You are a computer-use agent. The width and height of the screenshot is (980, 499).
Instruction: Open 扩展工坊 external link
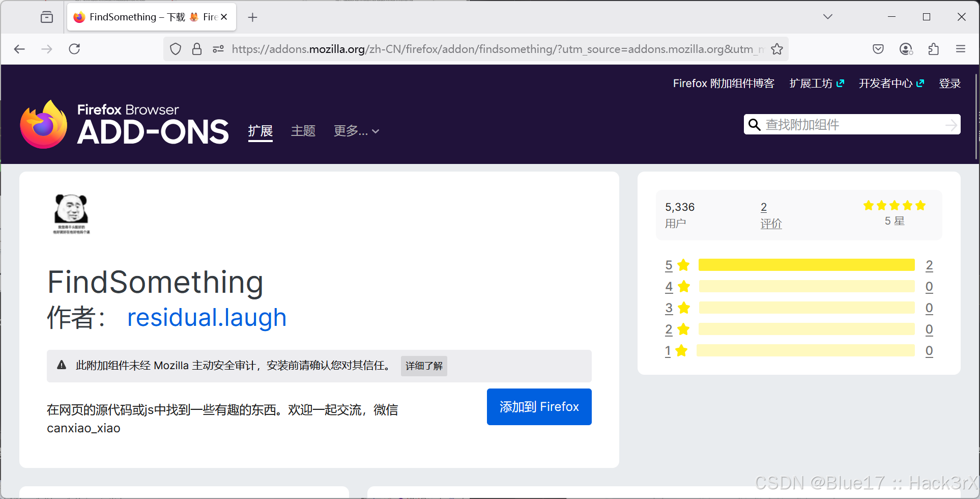tap(817, 84)
